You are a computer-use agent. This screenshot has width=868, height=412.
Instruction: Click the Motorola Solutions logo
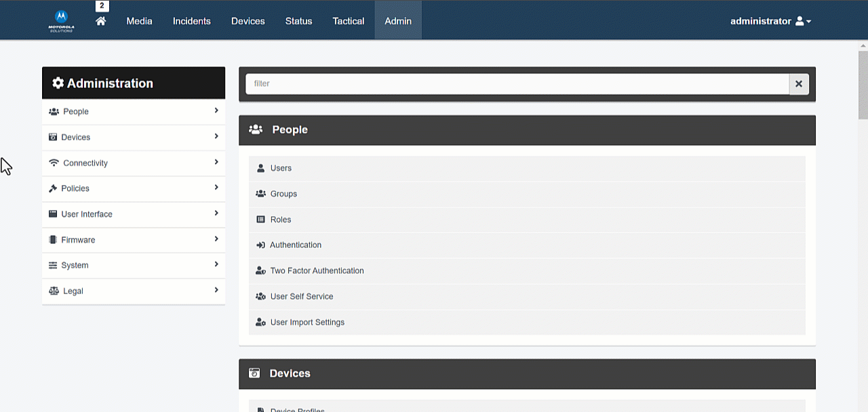point(61,21)
